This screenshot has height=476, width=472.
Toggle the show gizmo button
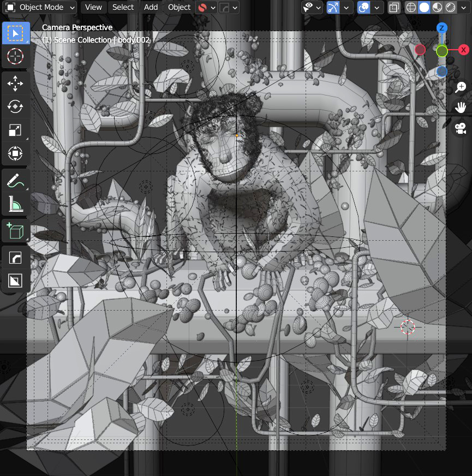click(333, 8)
